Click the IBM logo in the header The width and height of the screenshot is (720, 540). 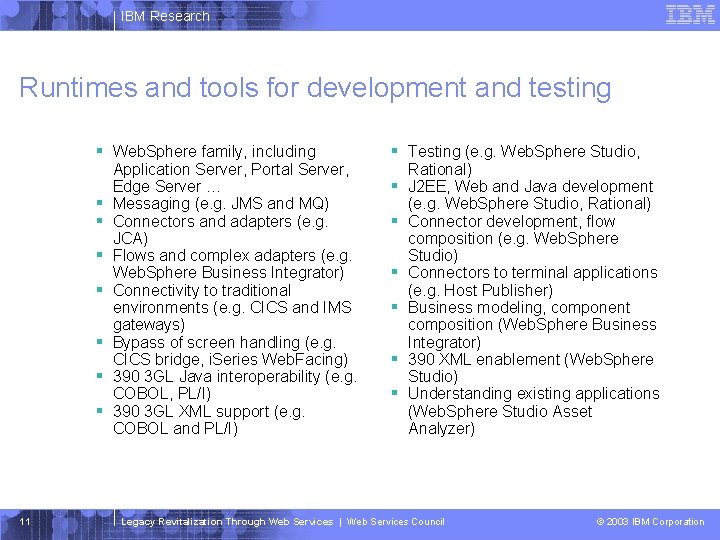(690, 14)
